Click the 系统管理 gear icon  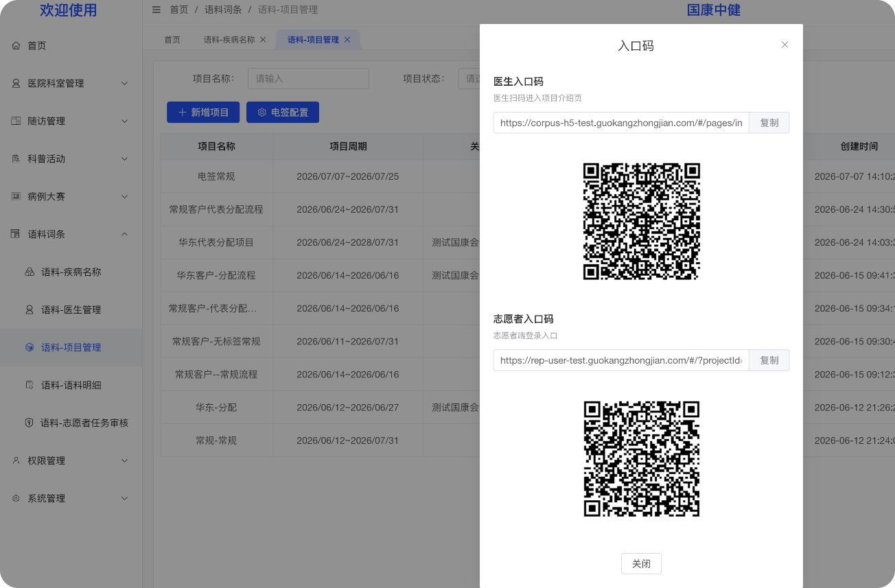[16, 498]
